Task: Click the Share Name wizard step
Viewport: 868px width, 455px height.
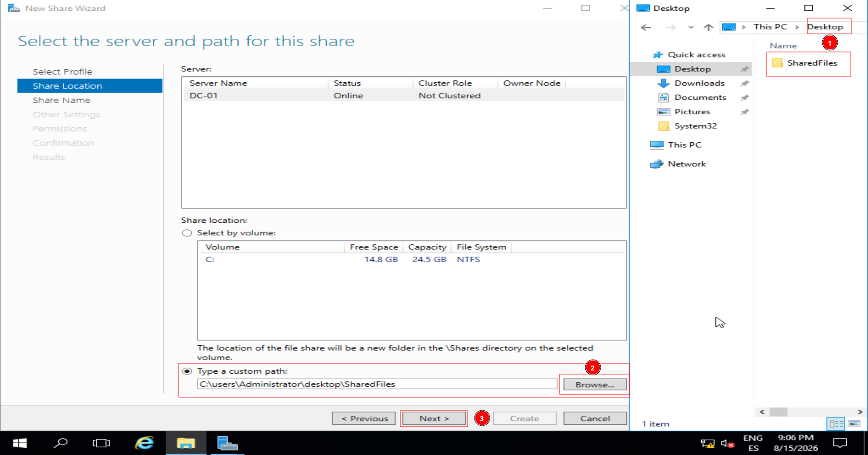Action: pyautogui.click(x=62, y=100)
